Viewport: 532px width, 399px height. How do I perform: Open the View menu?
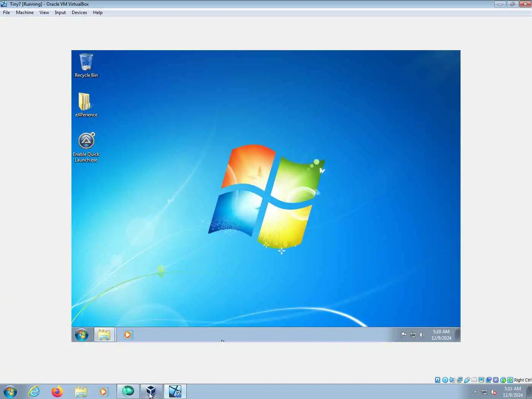44,13
